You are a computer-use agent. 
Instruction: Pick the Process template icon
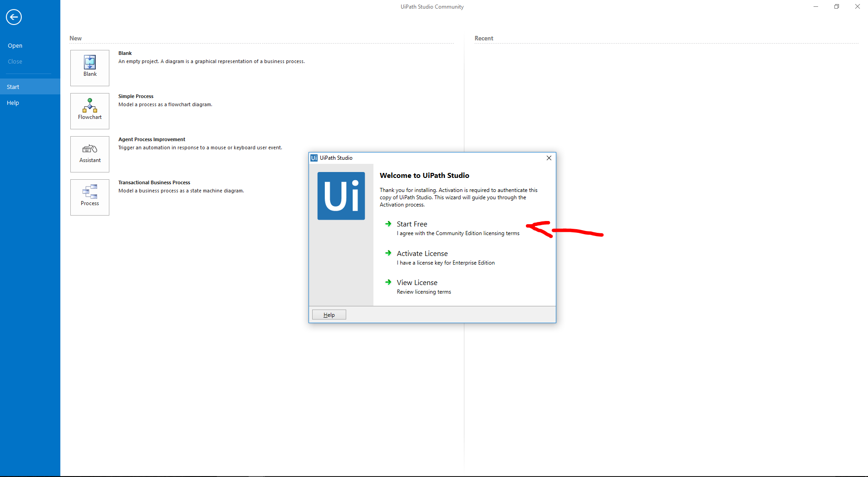[x=90, y=197]
